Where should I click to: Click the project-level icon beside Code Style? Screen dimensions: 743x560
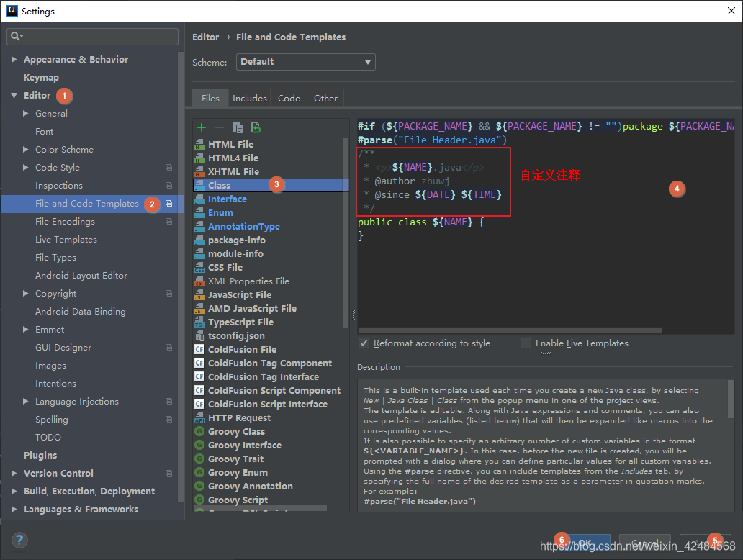click(x=168, y=167)
